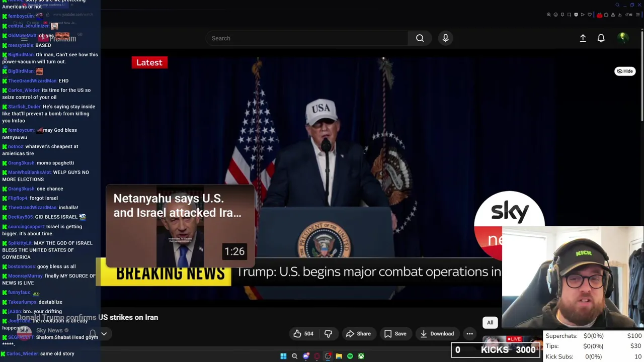Select the All filter chip
Image resolution: width=644 pixels, height=362 pixels.
point(490,323)
